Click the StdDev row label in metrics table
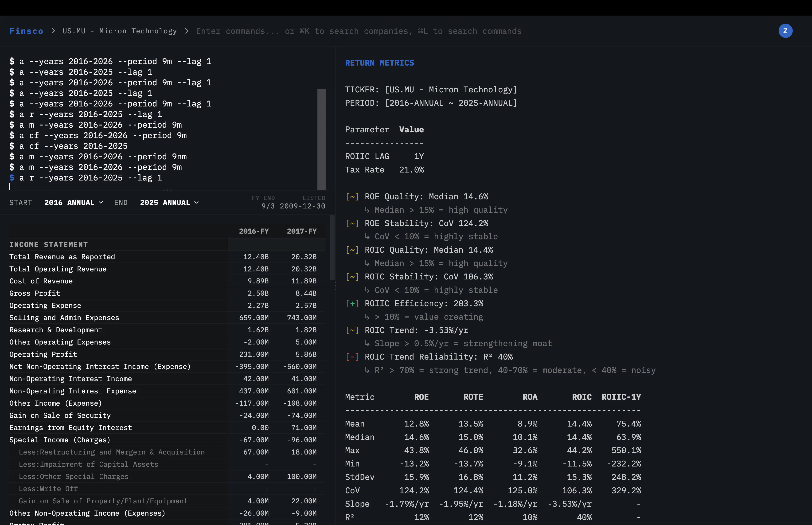The image size is (812, 525). [x=359, y=477]
